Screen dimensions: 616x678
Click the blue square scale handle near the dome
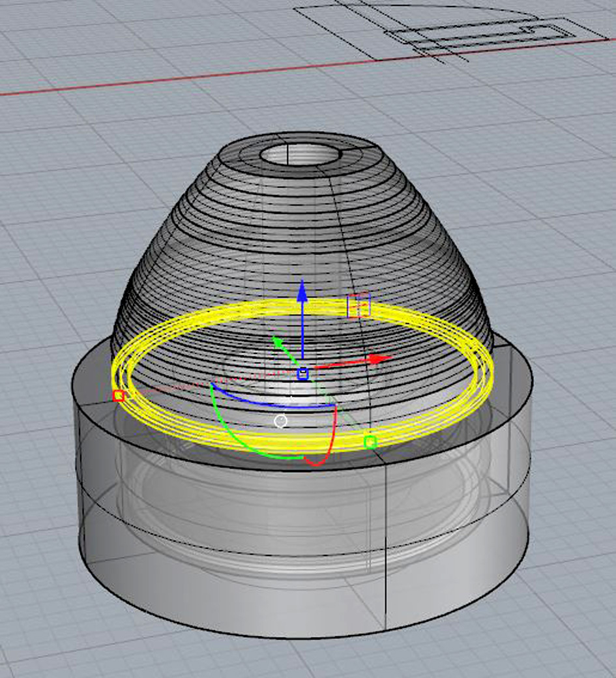tap(359, 306)
